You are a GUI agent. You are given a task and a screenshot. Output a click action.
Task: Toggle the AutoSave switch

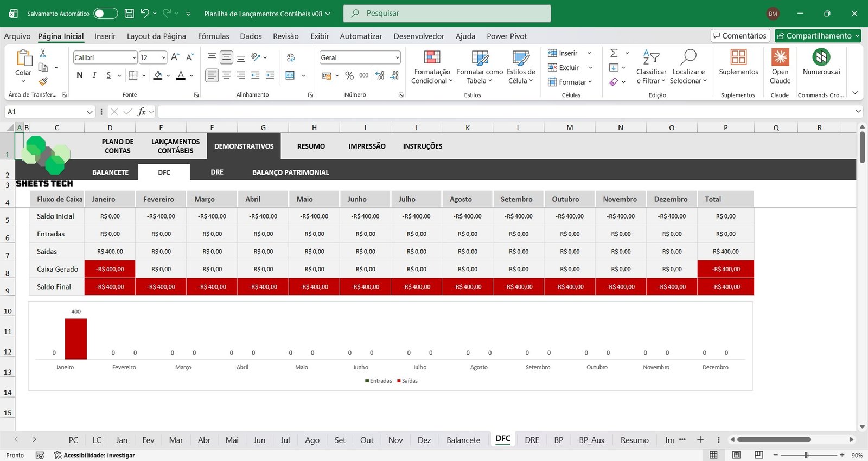[105, 14]
